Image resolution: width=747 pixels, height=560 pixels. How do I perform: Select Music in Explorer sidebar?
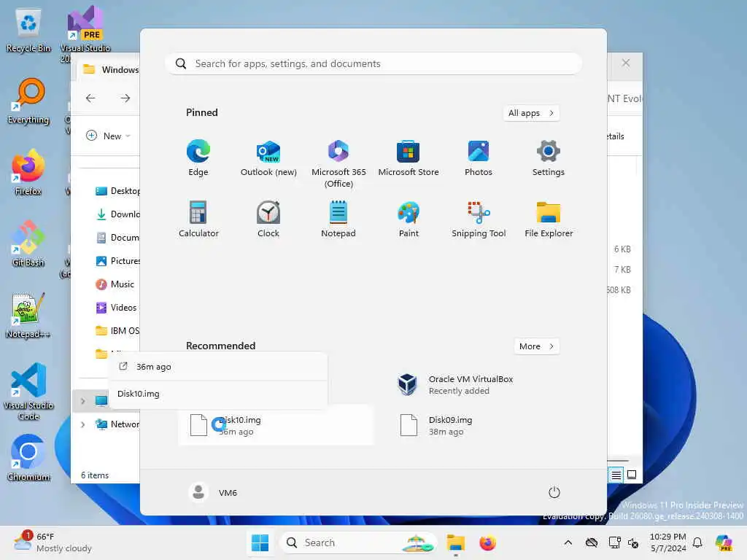pyautogui.click(x=115, y=284)
